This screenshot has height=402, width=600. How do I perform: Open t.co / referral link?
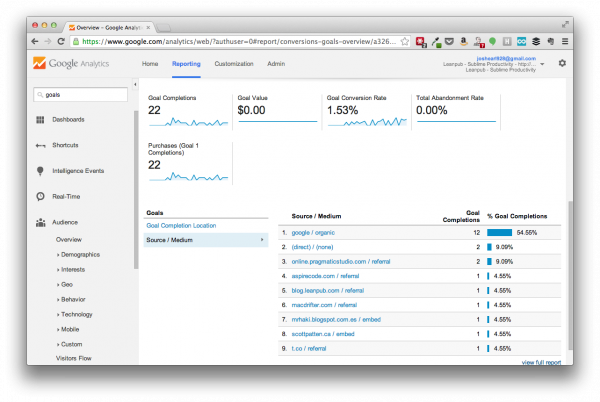tap(309, 349)
